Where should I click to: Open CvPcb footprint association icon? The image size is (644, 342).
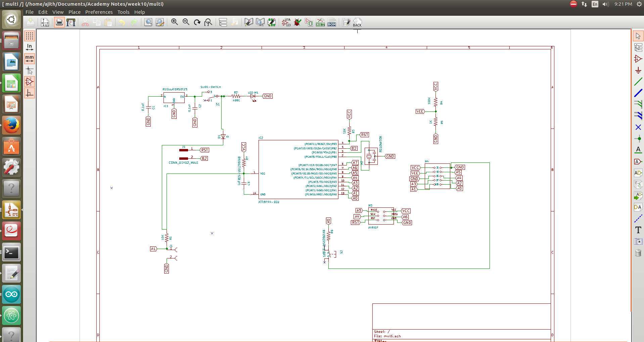tap(309, 22)
